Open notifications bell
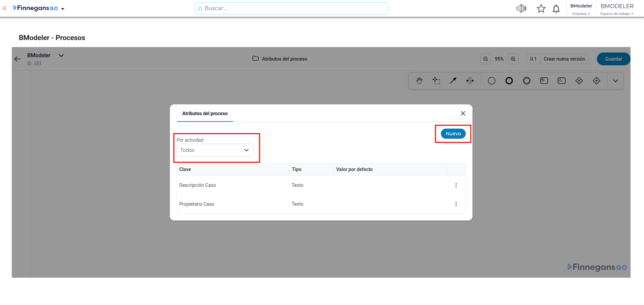 pos(556,8)
